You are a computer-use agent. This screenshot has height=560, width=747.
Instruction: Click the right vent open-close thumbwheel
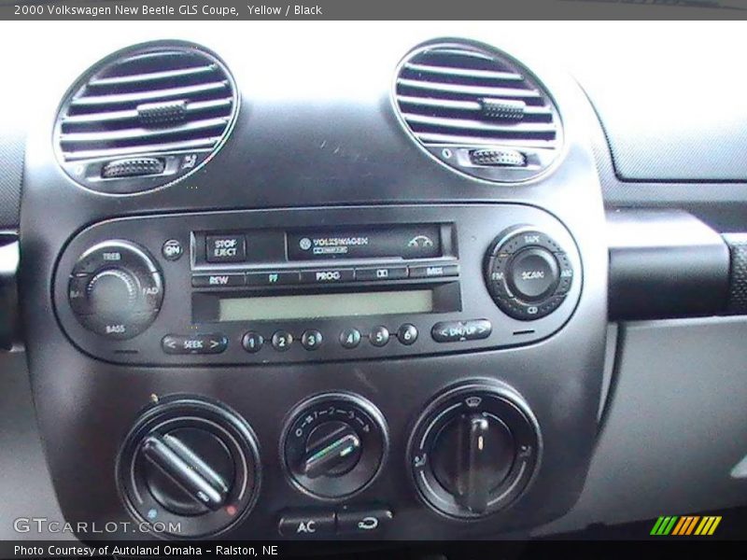click(x=498, y=158)
